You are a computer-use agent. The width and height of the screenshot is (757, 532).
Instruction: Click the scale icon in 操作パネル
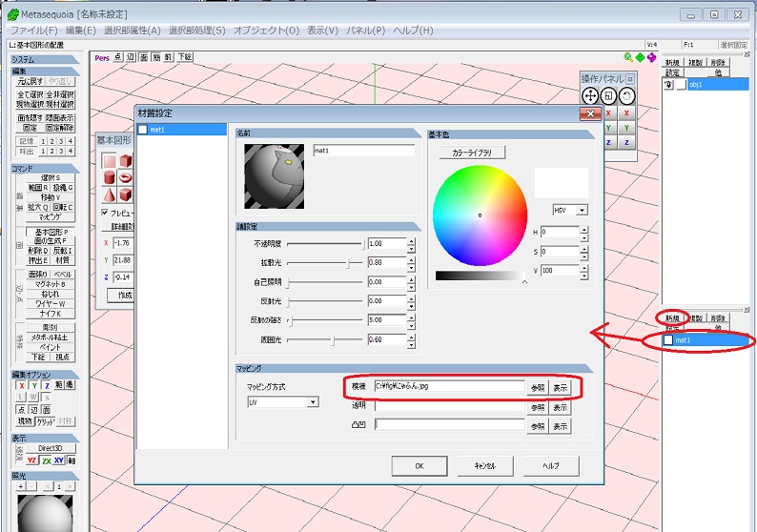tap(608, 95)
